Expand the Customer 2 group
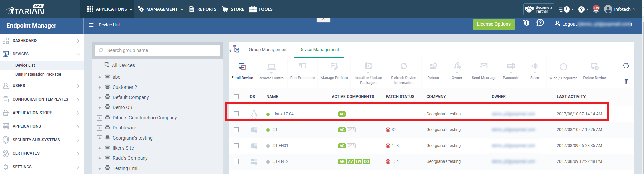The width and height of the screenshot is (644, 174). tap(100, 88)
